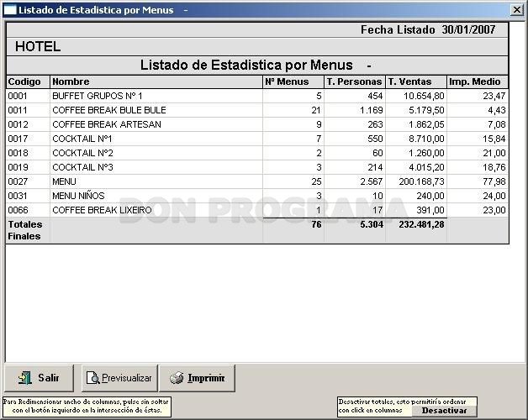Click the window icon in title bar
The width and height of the screenshot is (528, 420).
coord(10,10)
